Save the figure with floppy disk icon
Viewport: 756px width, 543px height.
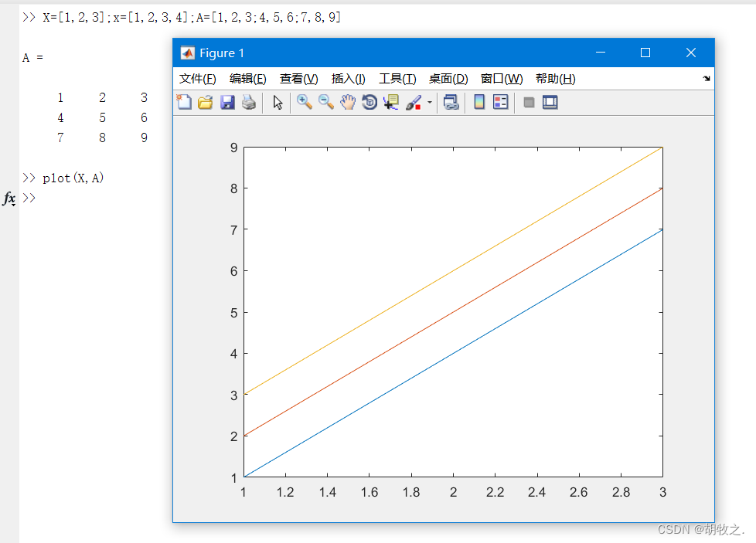coord(227,102)
